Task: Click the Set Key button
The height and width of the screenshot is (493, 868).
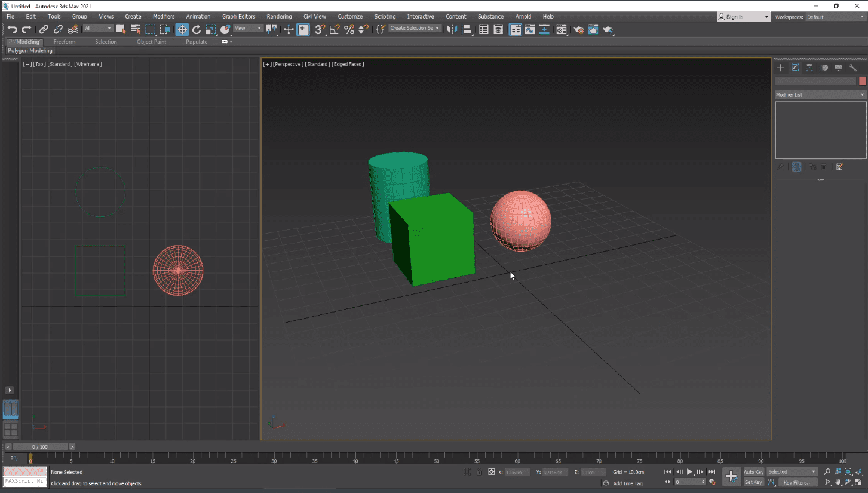Action: (753, 482)
